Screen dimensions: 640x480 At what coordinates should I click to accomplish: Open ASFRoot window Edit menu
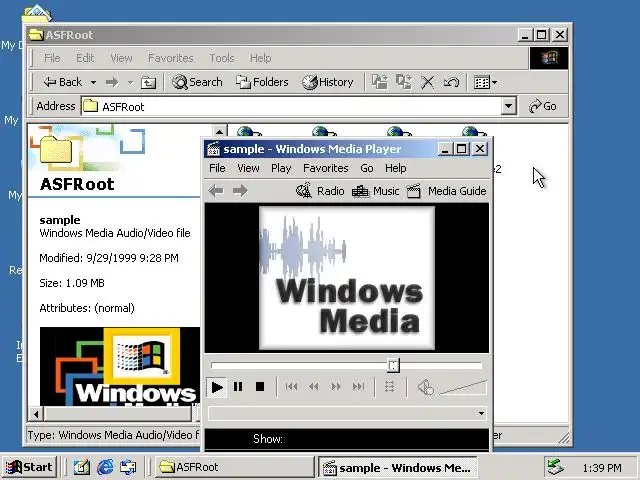85,58
